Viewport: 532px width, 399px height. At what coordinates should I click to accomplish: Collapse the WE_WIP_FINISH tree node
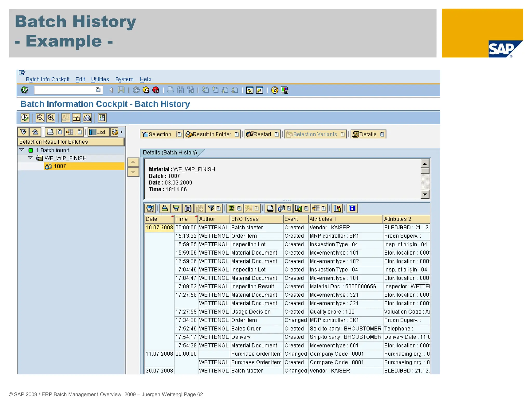30,158
